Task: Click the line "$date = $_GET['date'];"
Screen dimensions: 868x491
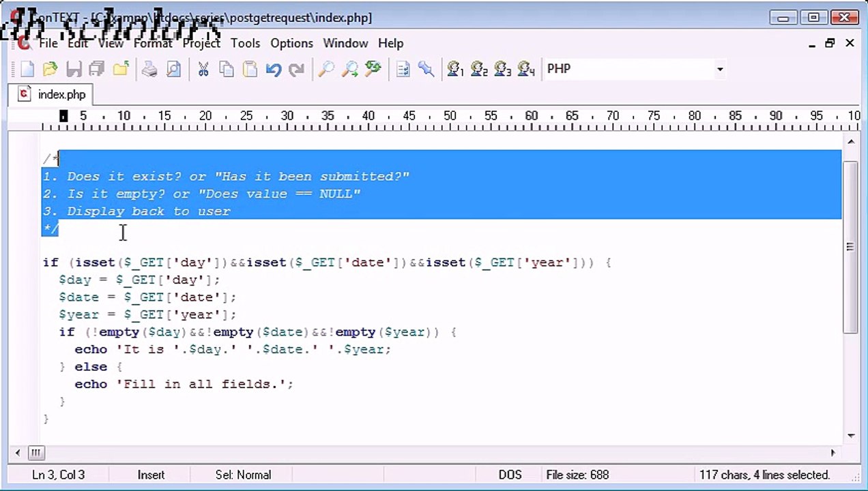Action: click(x=147, y=297)
